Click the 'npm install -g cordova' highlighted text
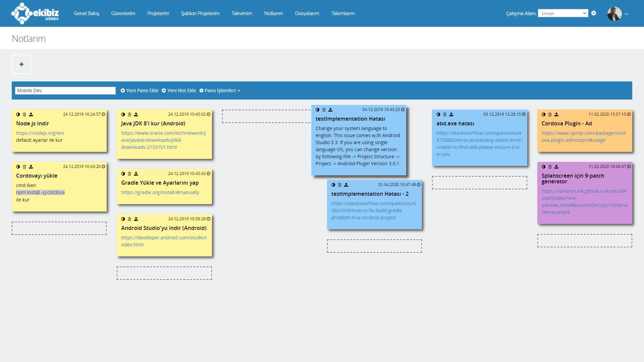Image resolution: width=644 pixels, height=362 pixels. [40, 192]
